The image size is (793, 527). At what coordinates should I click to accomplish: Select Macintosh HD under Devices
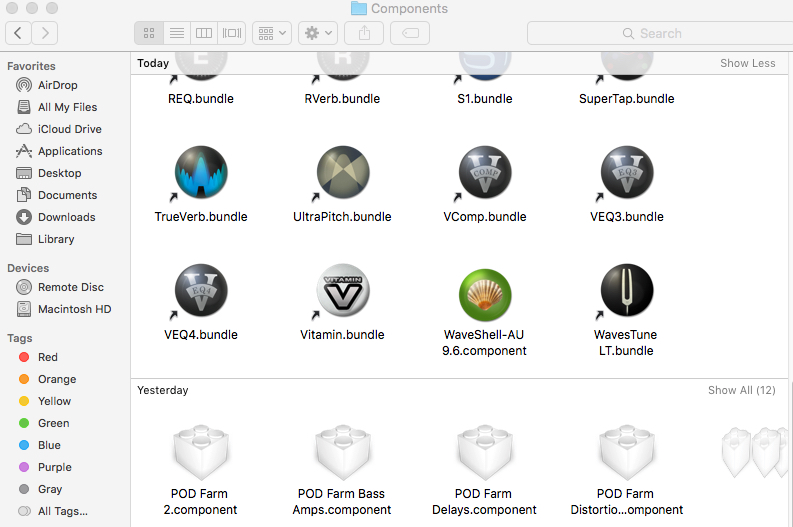point(64,309)
